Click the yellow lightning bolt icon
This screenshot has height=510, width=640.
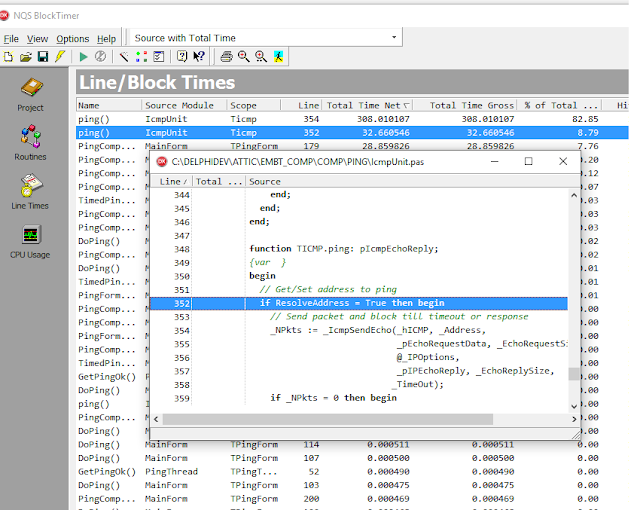pos(60,56)
